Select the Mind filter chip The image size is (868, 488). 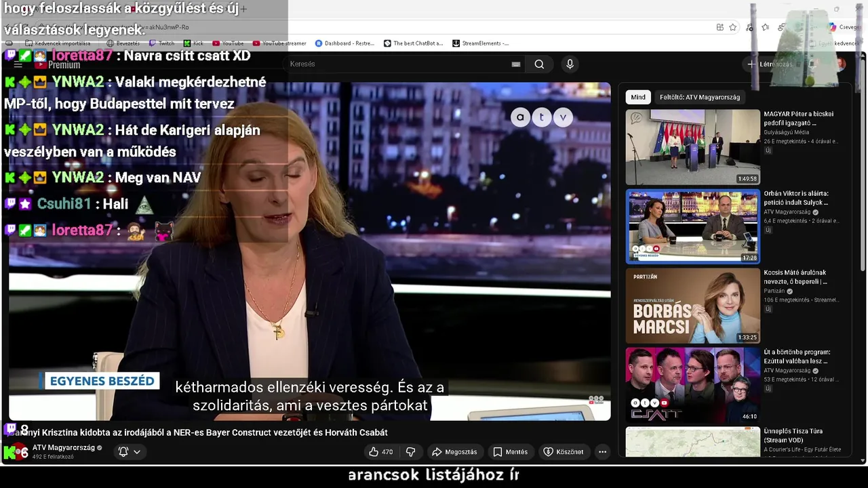click(638, 97)
